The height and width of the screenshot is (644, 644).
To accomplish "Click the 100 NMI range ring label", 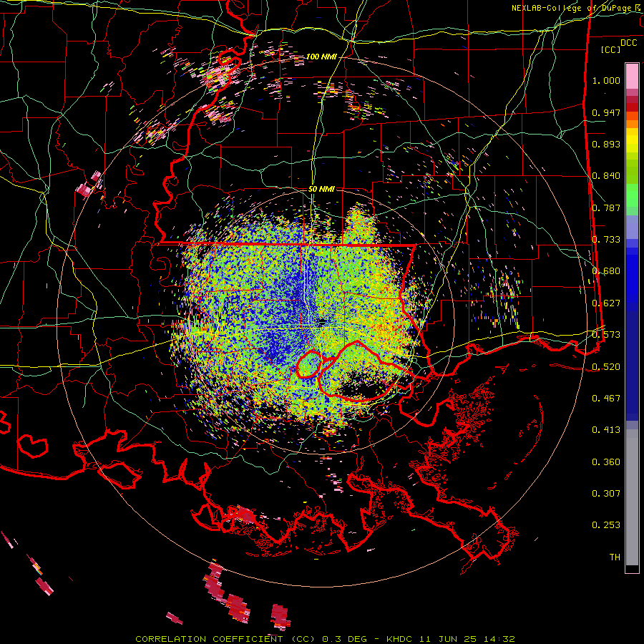I will (x=321, y=57).
